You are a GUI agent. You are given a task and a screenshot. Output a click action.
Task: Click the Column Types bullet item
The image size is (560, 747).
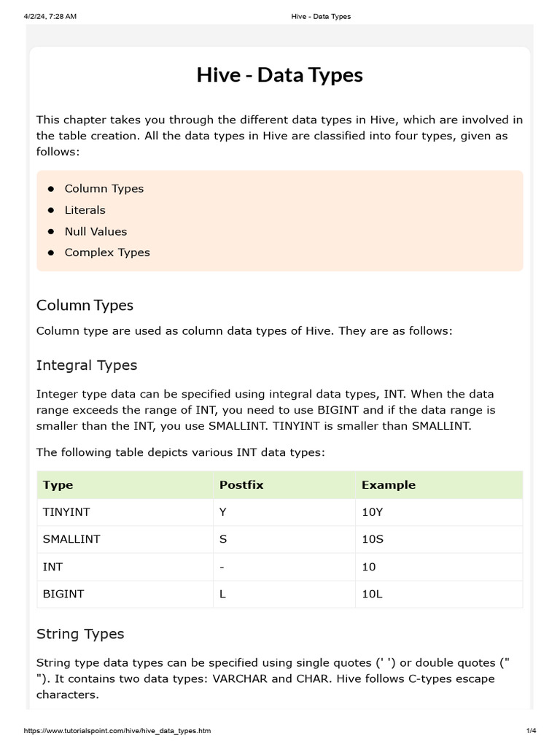tap(104, 188)
